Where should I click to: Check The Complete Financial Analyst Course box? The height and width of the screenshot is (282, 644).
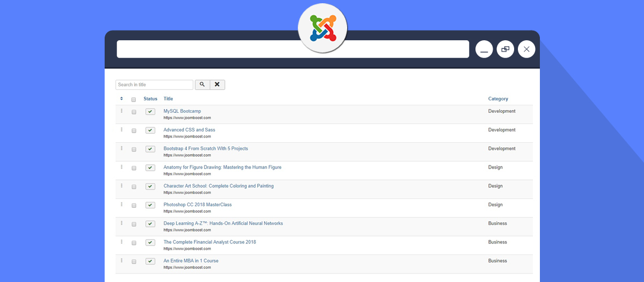click(x=134, y=243)
